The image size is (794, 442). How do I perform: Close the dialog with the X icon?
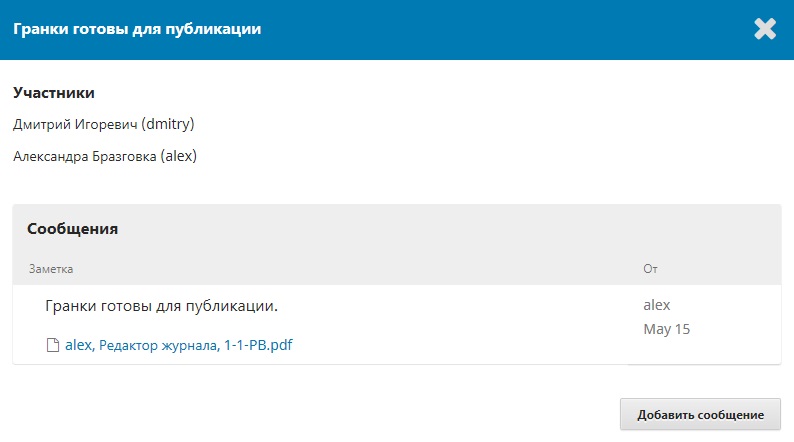pos(765,29)
